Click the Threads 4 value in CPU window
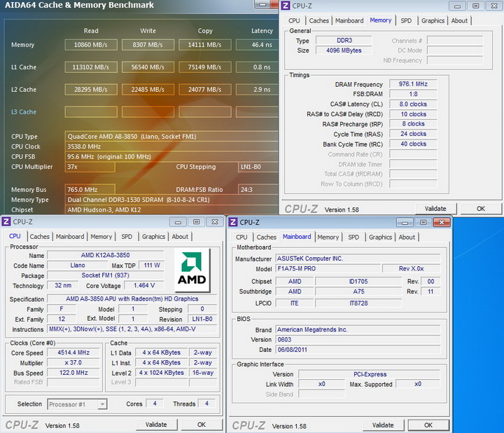 [206, 404]
